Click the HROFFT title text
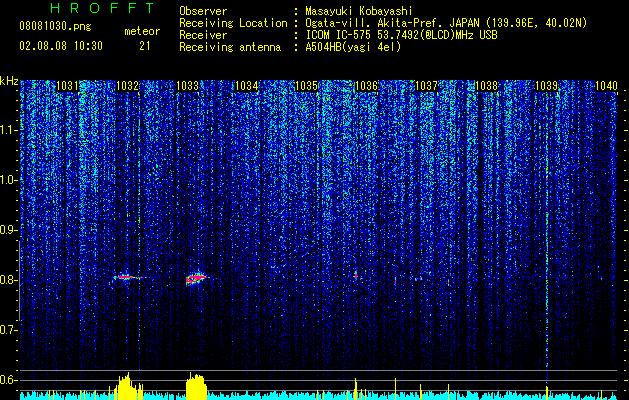This screenshot has width=629, height=400. 103,8
